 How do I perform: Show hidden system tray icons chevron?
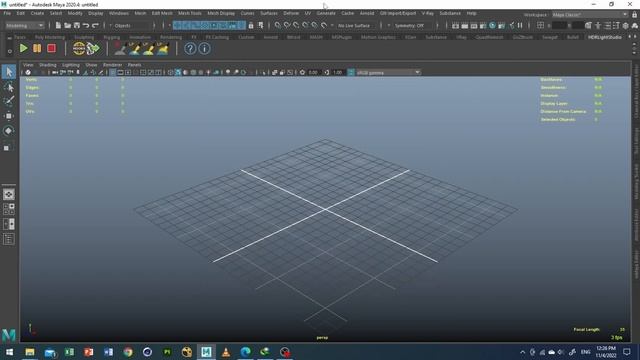coord(522,352)
